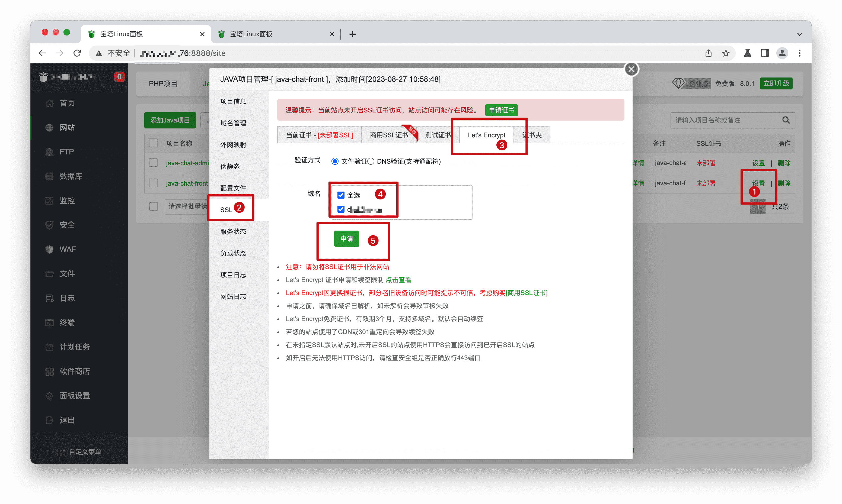
Task: Click the browser reload icon
Action: click(77, 53)
